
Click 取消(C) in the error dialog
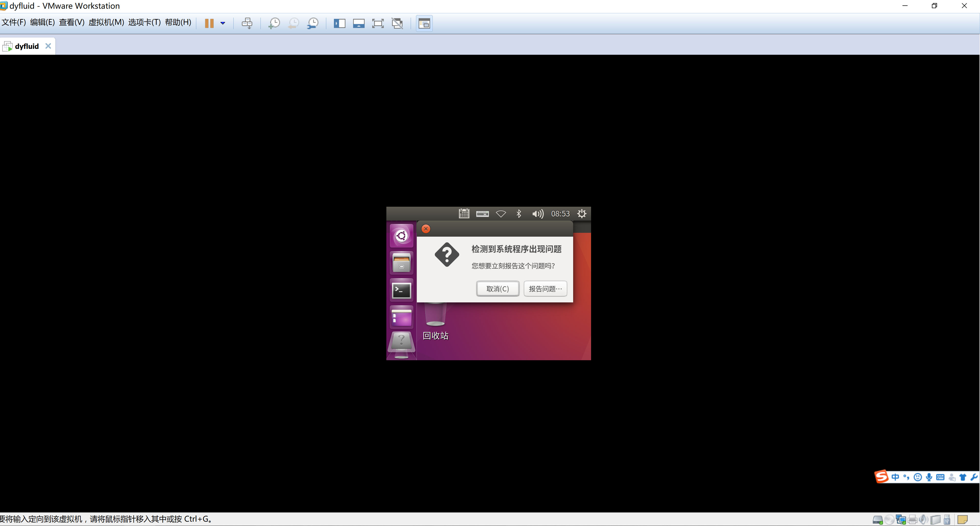[x=498, y=288]
